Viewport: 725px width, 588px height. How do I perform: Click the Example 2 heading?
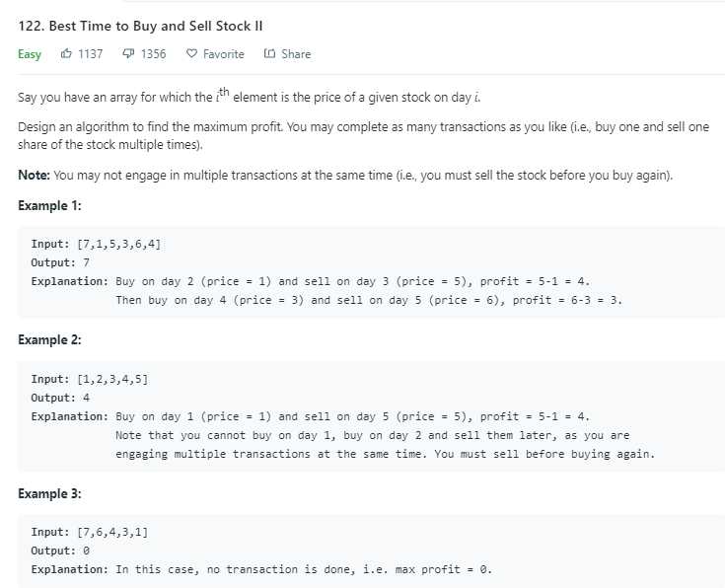tap(49, 339)
